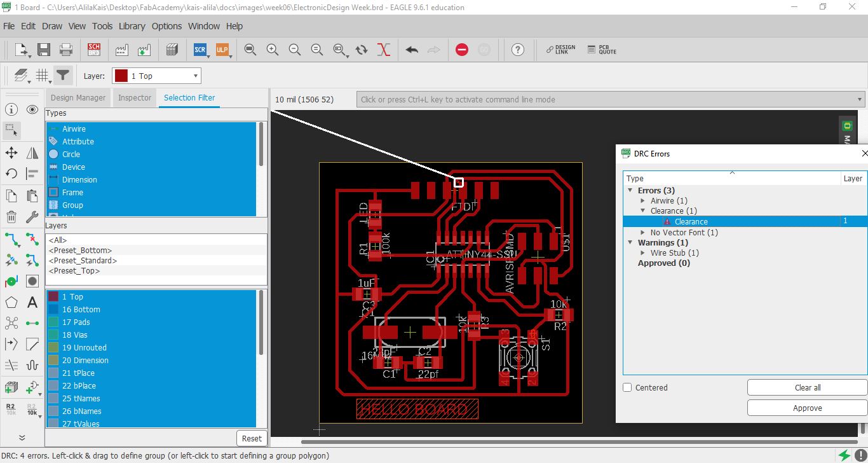Select the Polygon tool icon

coord(11,302)
